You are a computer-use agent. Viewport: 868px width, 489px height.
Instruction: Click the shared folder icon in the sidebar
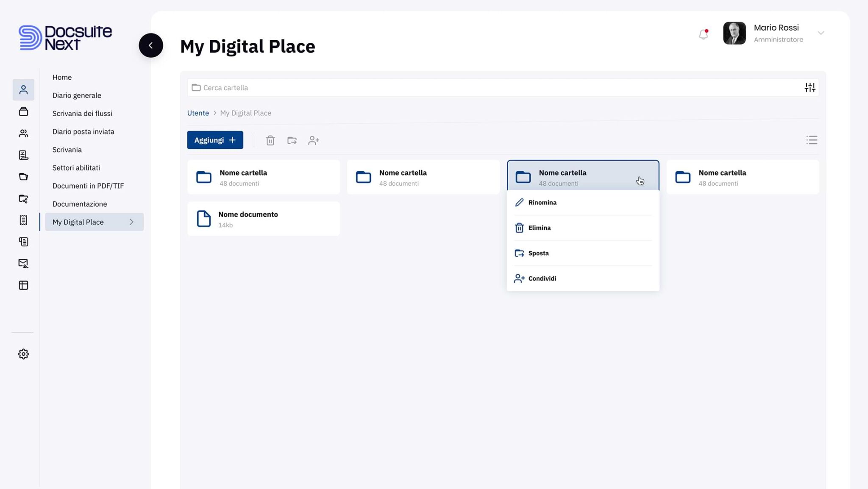[23, 199]
